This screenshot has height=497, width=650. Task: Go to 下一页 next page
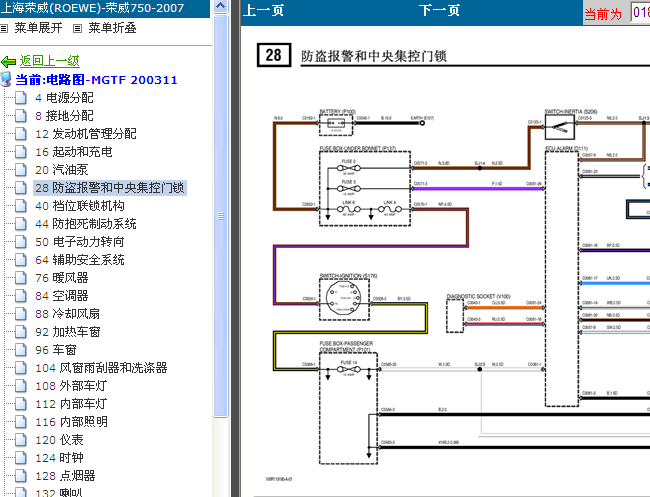tap(439, 10)
